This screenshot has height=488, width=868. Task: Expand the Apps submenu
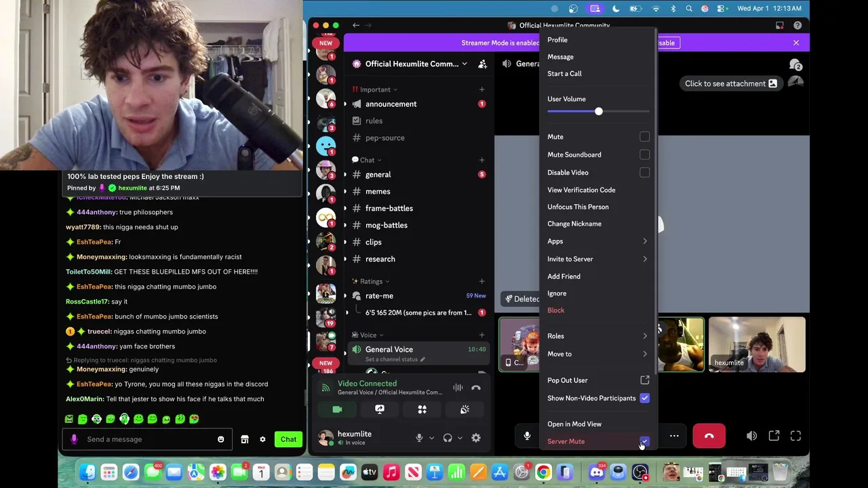click(598, 241)
